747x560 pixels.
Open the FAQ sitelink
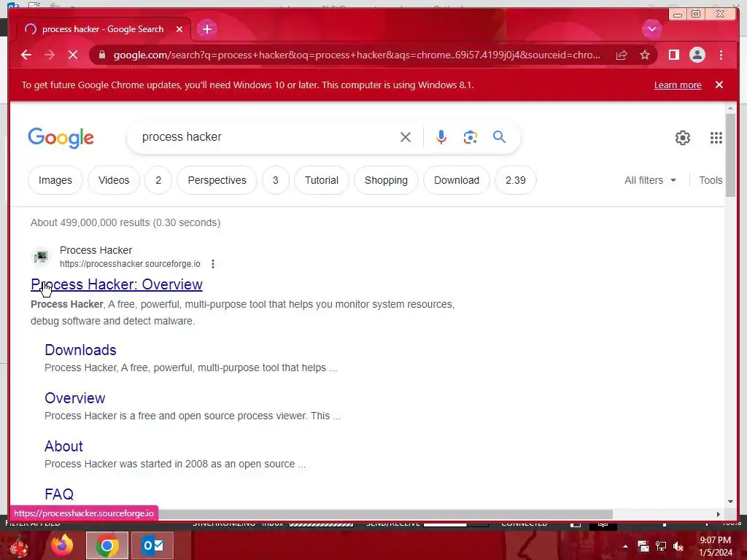[x=59, y=494]
